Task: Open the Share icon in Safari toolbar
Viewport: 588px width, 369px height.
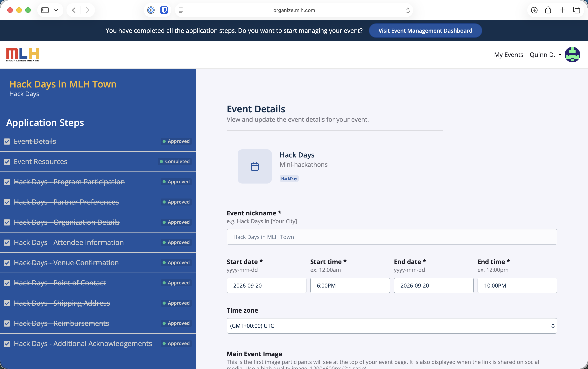Action: [548, 10]
